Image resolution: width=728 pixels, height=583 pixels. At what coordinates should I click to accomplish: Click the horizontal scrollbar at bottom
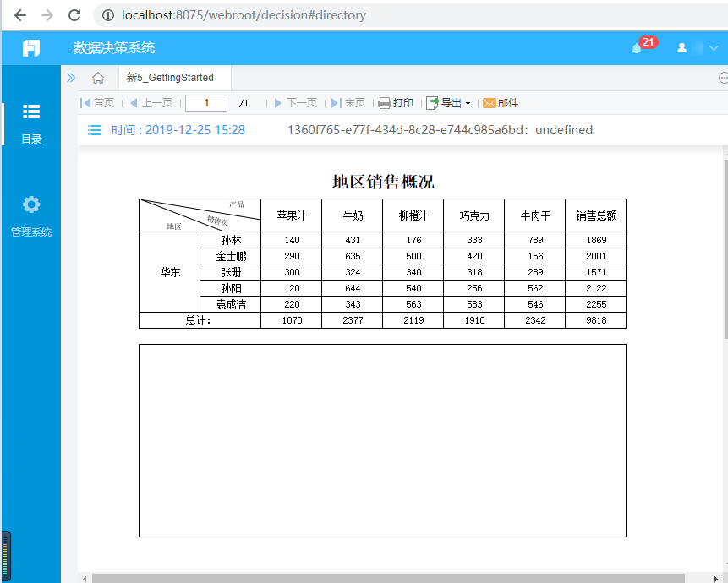click(x=388, y=579)
